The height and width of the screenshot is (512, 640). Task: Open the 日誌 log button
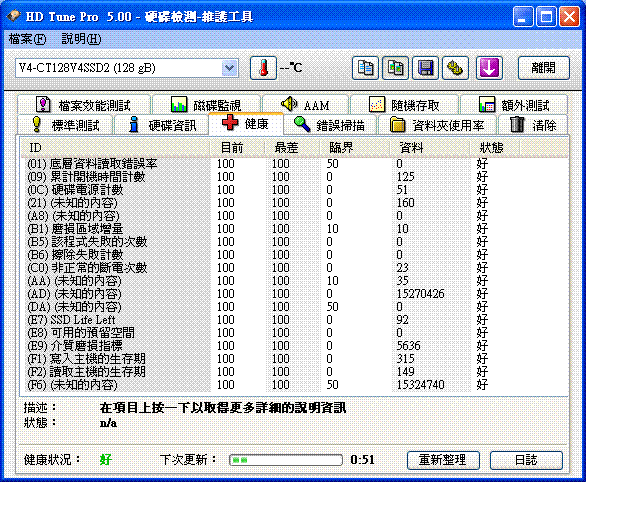coord(526,460)
